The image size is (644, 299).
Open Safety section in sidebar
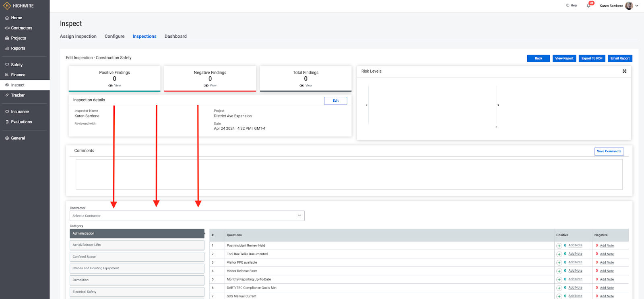click(17, 65)
